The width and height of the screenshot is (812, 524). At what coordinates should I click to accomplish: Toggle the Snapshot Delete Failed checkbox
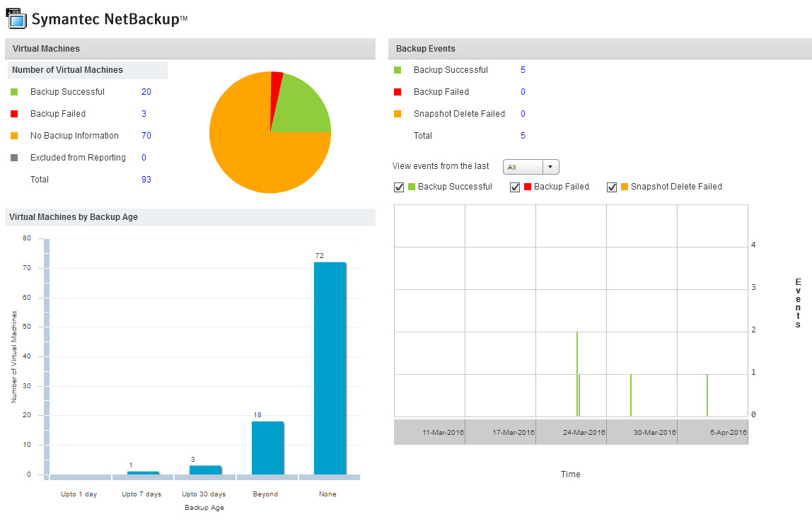(612, 187)
